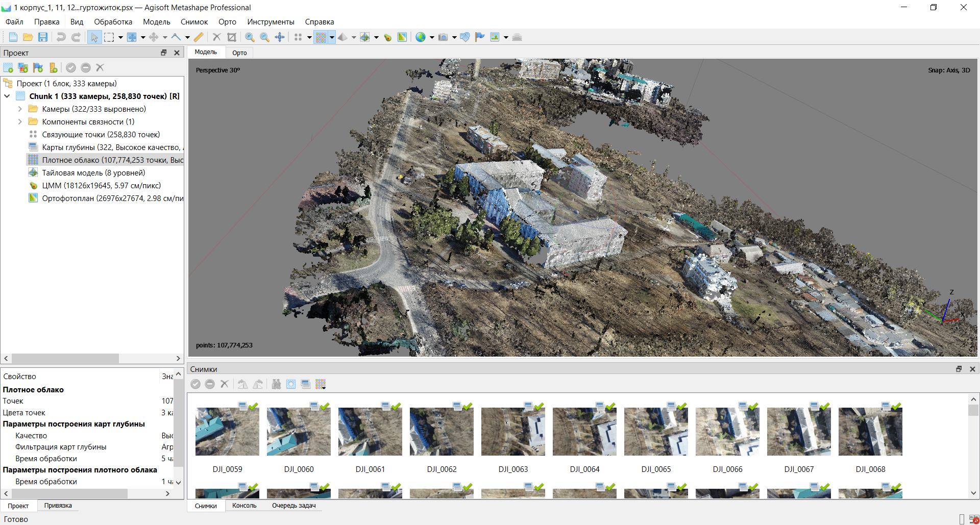Click the crop selection icon

tap(232, 37)
